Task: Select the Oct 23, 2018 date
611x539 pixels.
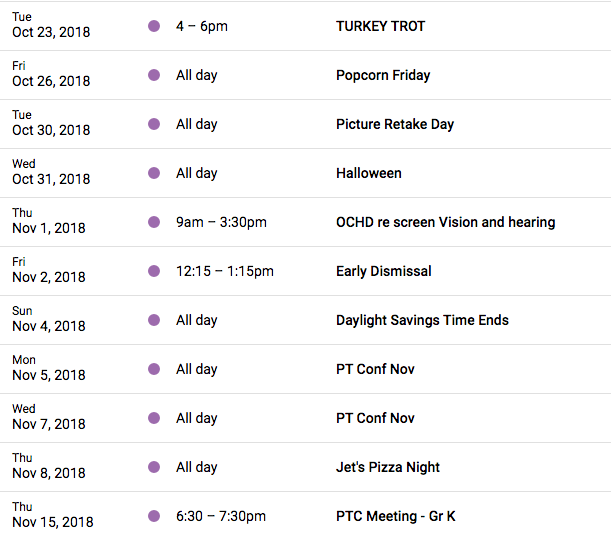Action: click(51, 32)
